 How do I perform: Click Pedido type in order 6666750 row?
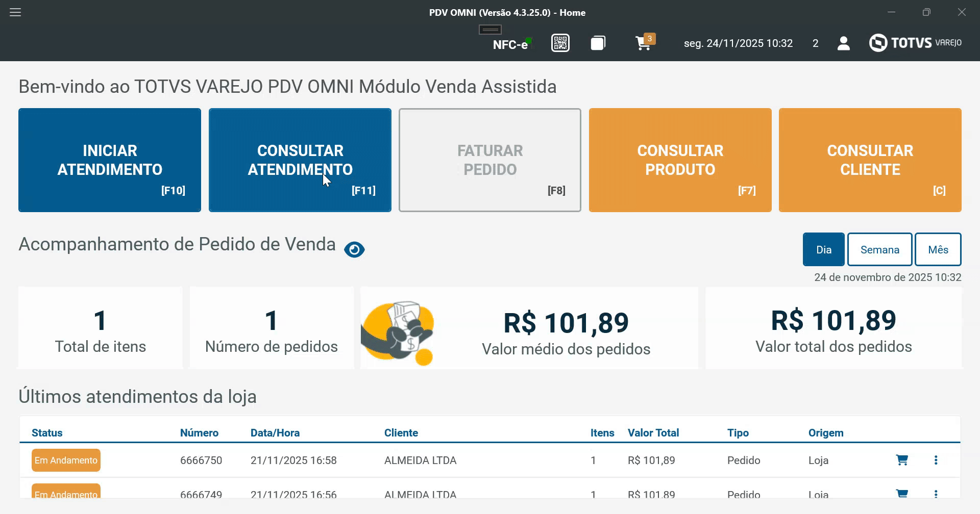point(744,460)
